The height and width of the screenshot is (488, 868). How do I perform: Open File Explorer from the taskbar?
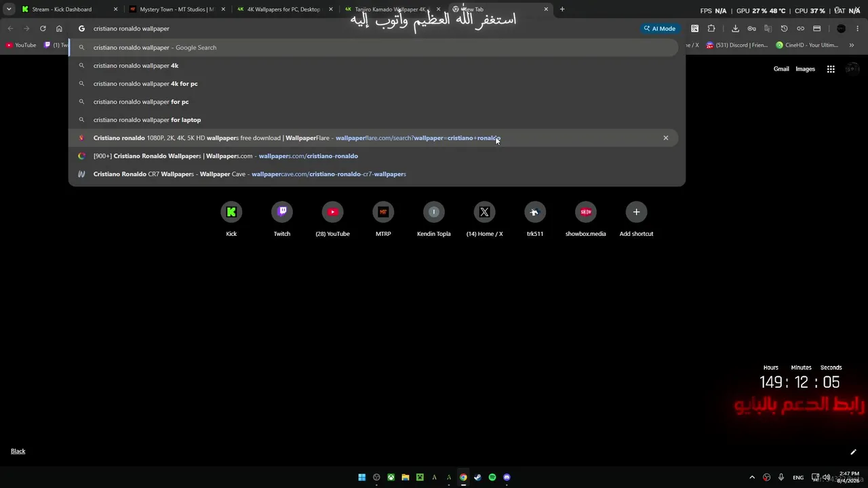tap(406, 477)
